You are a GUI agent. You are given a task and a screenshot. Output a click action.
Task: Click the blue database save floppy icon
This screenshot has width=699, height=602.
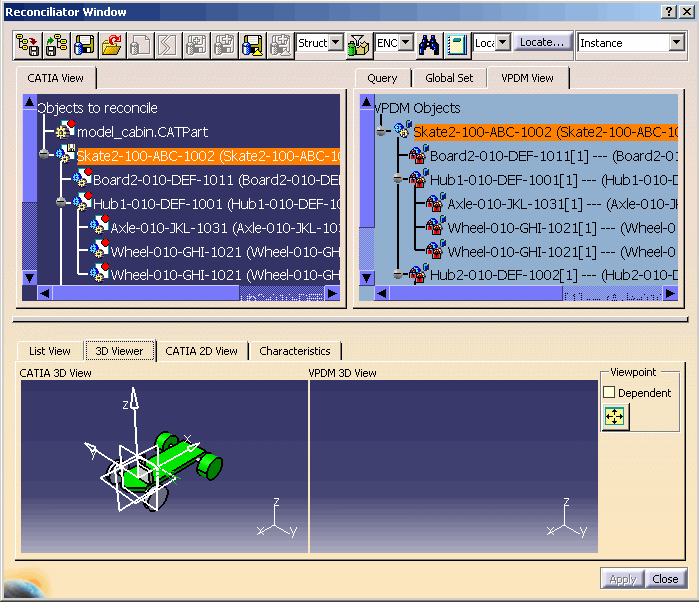pos(84,45)
